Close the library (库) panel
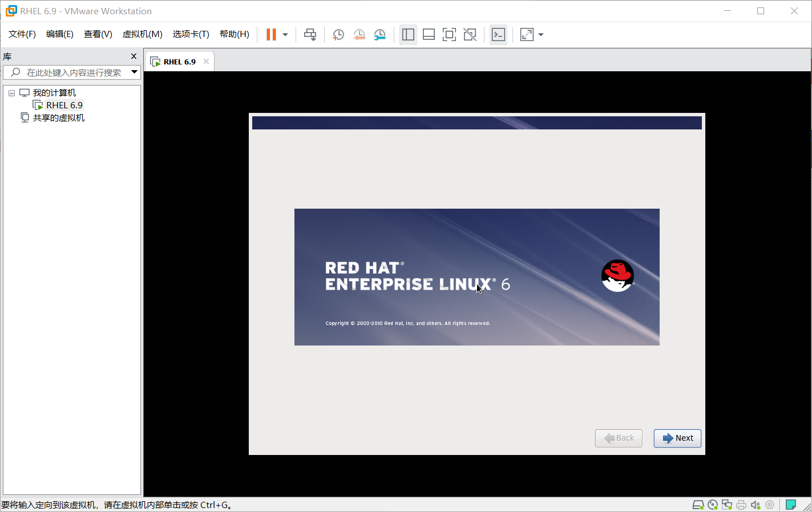Viewport: 812px width, 512px height. pos(134,56)
